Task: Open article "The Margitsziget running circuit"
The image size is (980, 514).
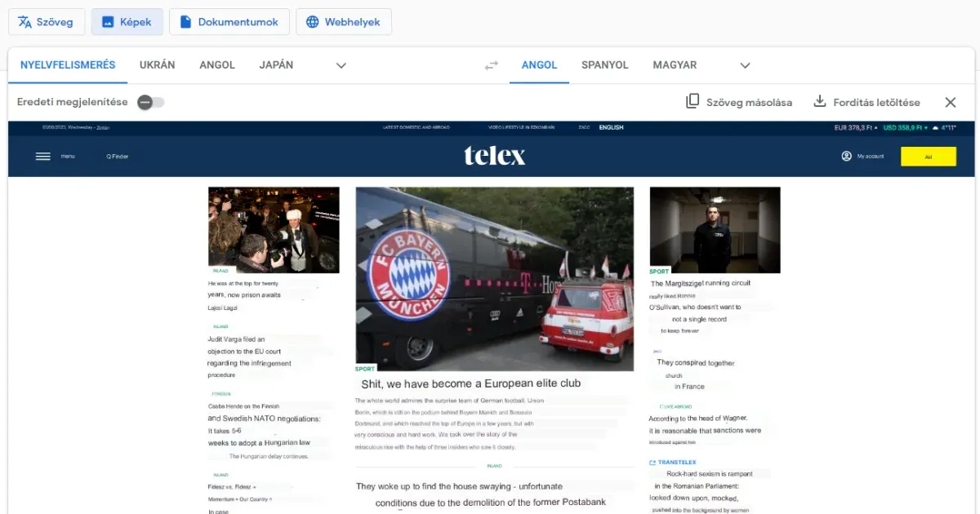Action: (x=701, y=283)
